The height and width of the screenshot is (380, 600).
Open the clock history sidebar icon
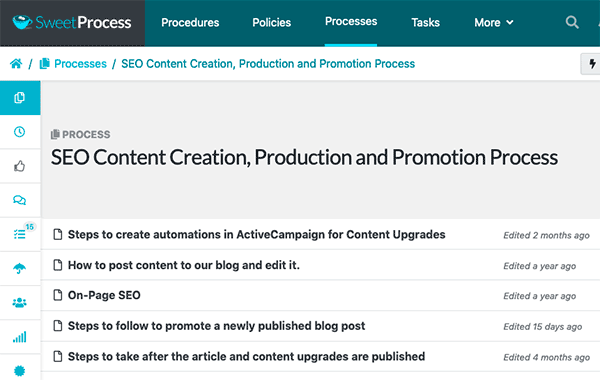(20, 132)
